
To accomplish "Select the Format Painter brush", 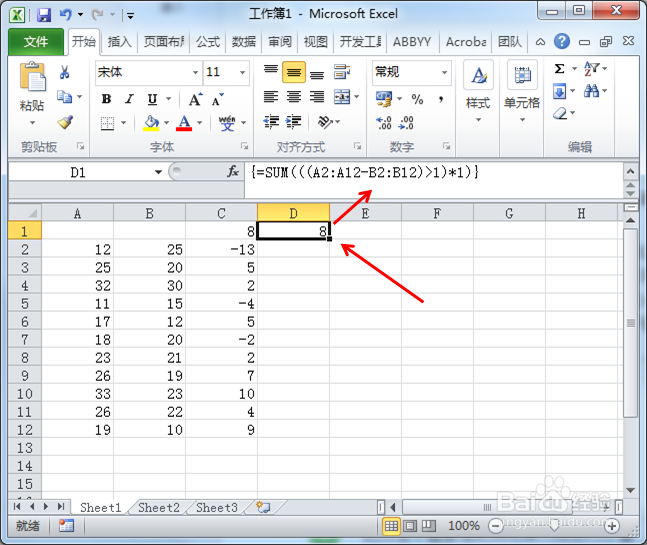I will [x=65, y=122].
